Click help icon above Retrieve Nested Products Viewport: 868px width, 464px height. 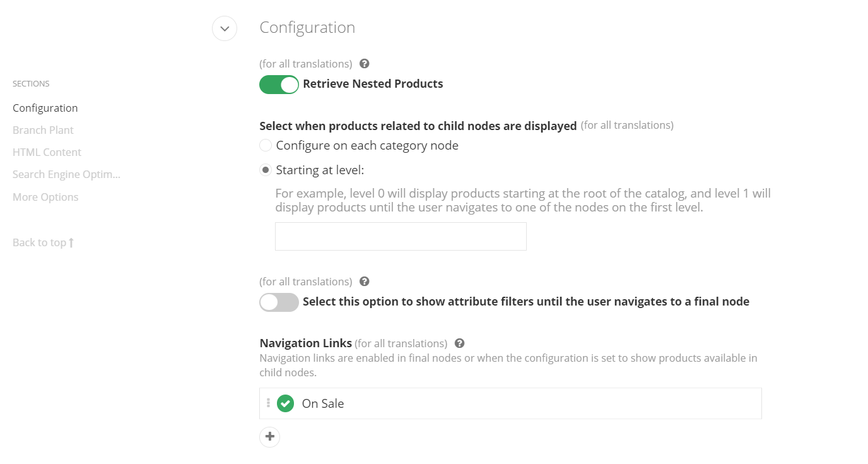pos(364,64)
